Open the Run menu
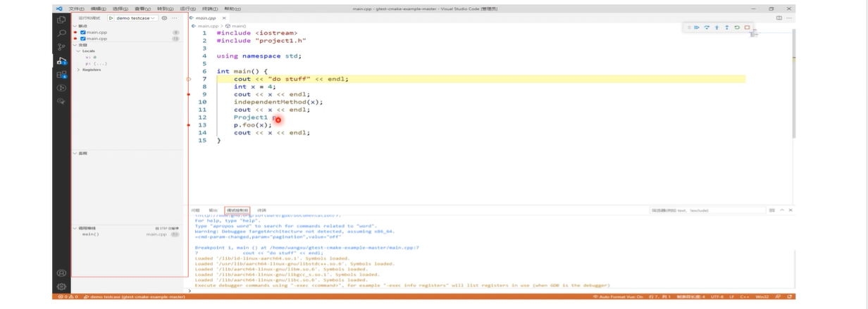868x309 pixels. [187, 8]
